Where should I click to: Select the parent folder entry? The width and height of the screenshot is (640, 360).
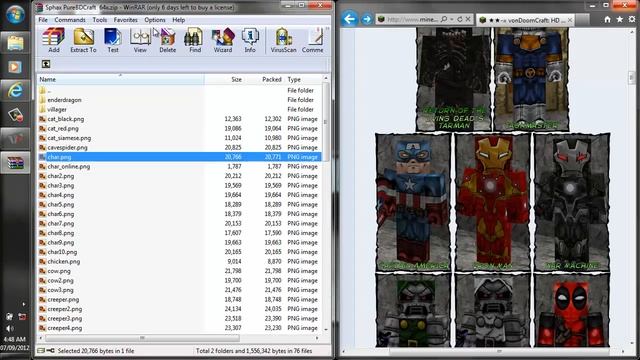49,91
